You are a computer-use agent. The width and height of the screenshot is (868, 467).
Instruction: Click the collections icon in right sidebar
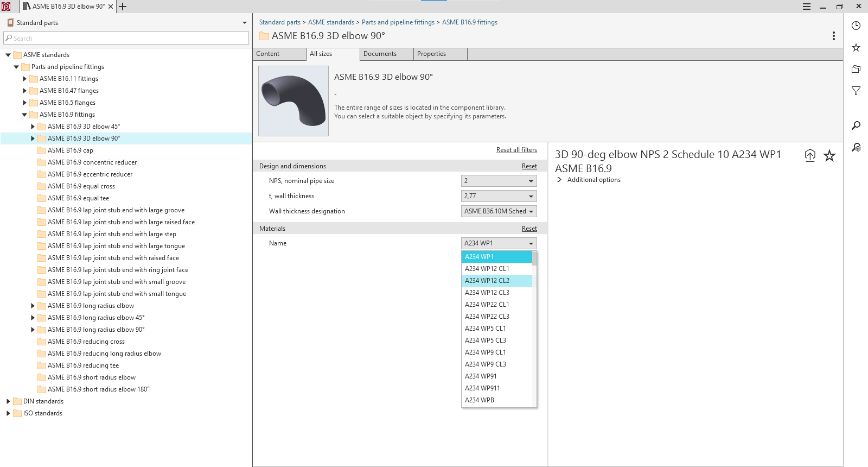[856, 69]
